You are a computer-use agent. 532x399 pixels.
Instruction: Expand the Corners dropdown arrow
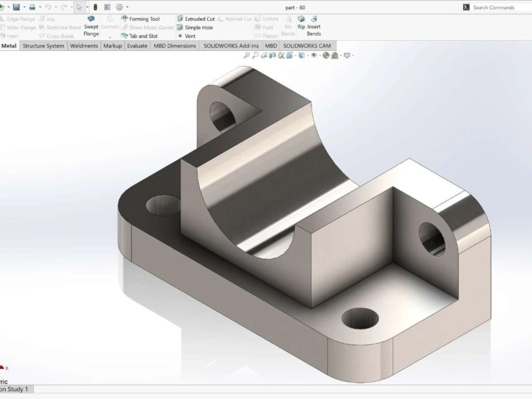pyautogui.click(x=110, y=37)
